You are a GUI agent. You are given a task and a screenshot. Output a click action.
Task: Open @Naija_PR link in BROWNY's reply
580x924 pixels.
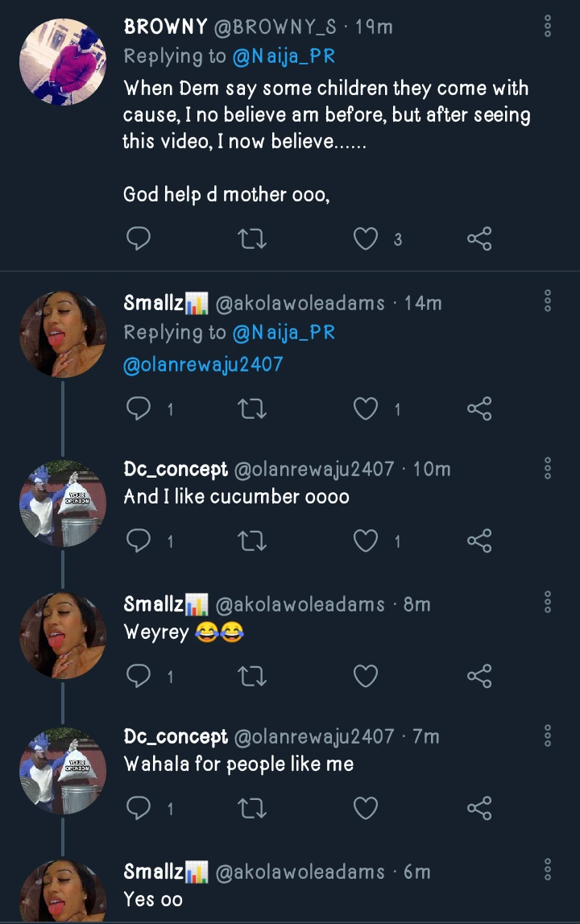click(284, 56)
